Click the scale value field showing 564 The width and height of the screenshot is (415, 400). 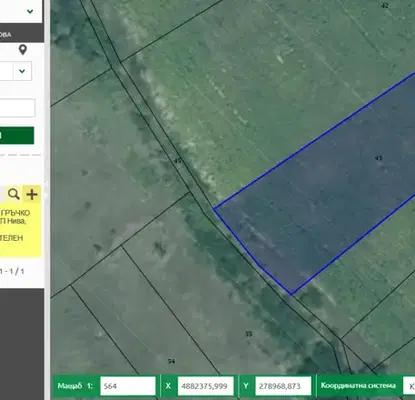pyautogui.click(x=128, y=386)
